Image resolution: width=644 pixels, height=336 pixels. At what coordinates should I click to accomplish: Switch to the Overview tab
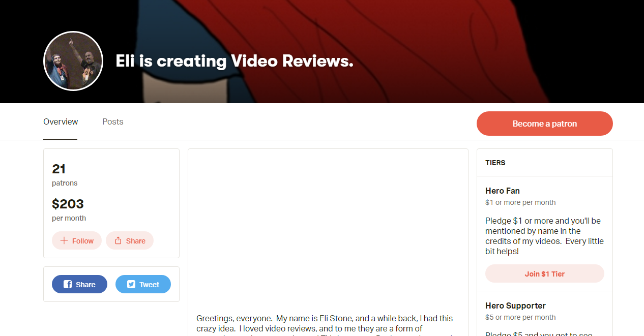61,121
